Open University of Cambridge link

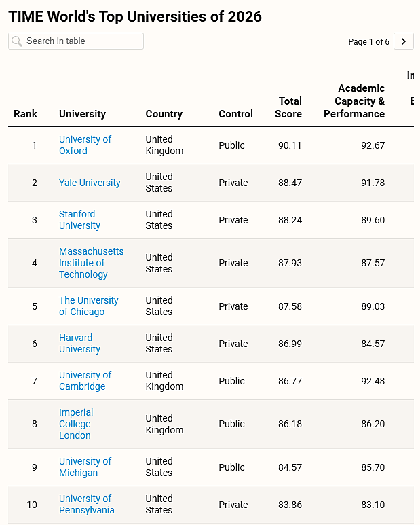click(85, 381)
